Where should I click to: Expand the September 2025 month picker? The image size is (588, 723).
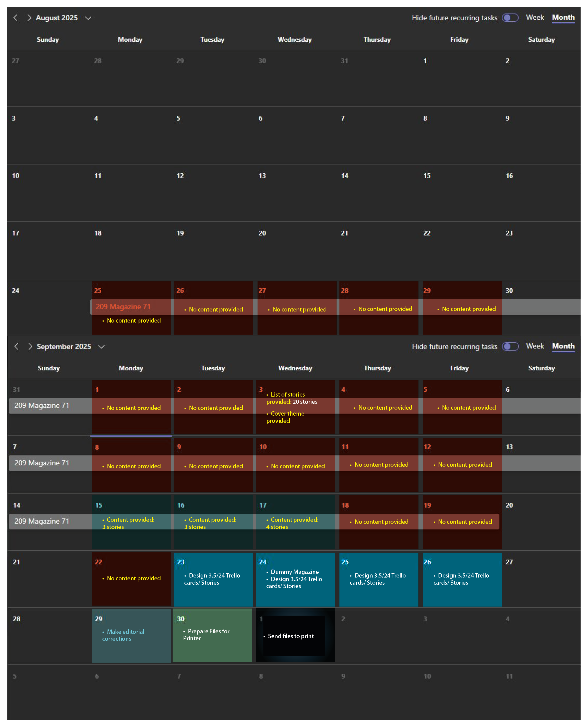click(x=101, y=346)
